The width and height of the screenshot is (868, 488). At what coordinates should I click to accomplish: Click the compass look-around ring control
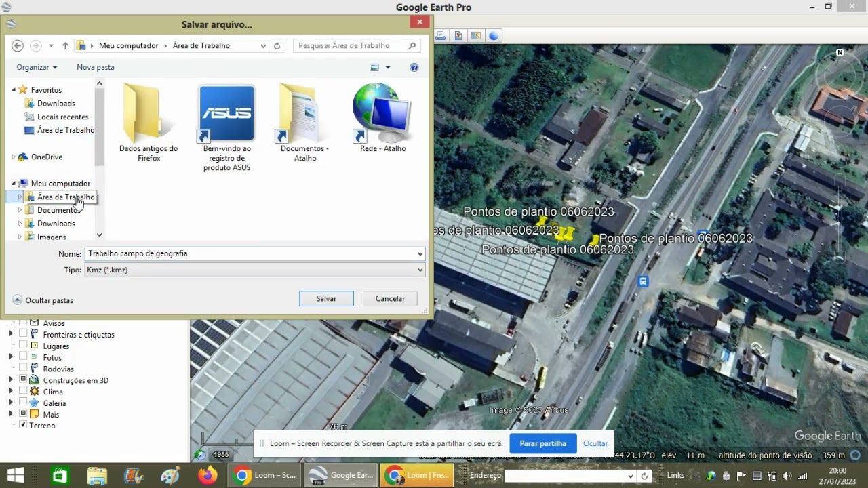pyautogui.click(x=840, y=77)
